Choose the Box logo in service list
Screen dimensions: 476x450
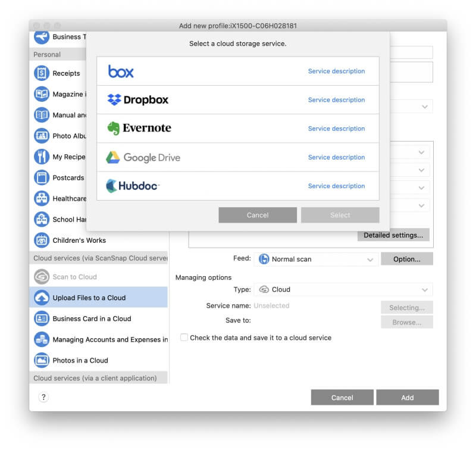pos(121,71)
